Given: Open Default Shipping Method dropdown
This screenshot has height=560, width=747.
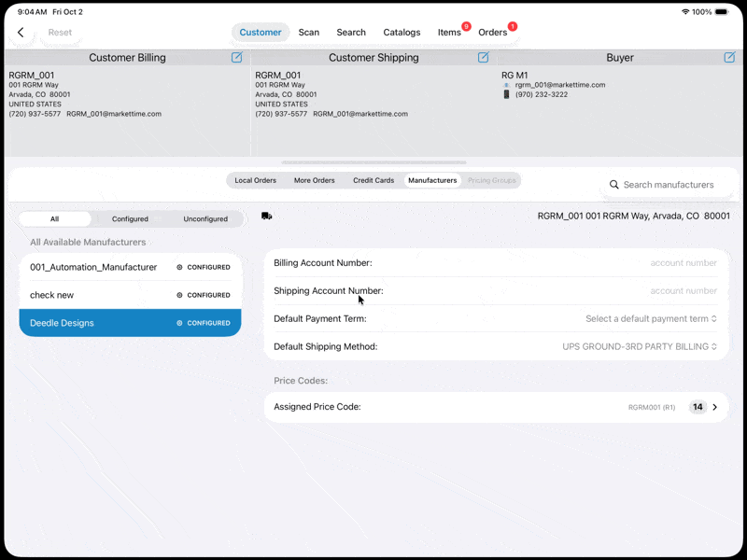Looking at the screenshot, I should (x=640, y=346).
